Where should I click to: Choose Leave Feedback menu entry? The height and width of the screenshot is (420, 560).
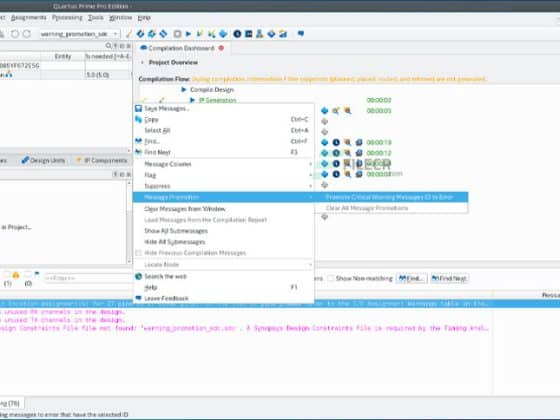224,298
